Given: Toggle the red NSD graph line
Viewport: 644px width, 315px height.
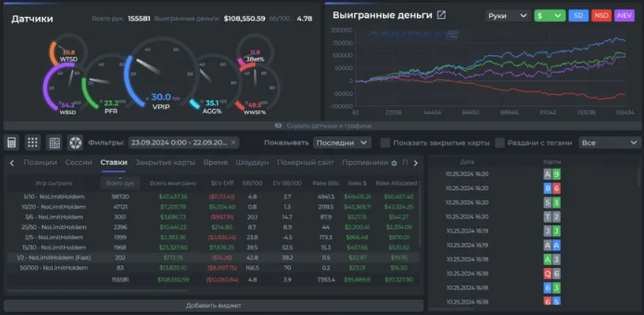Looking at the screenshot, I should pyautogui.click(x=602, y=15).
